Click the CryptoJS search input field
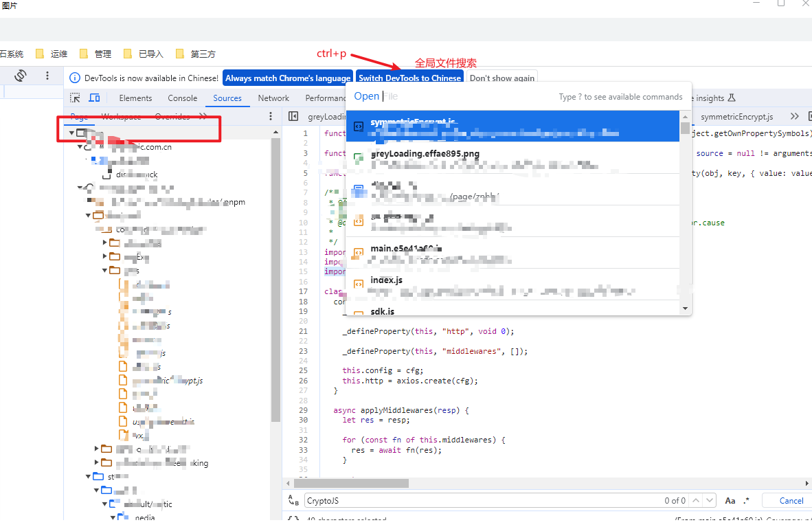The width and height of the screenshot is (812, 527). (484, 501)
